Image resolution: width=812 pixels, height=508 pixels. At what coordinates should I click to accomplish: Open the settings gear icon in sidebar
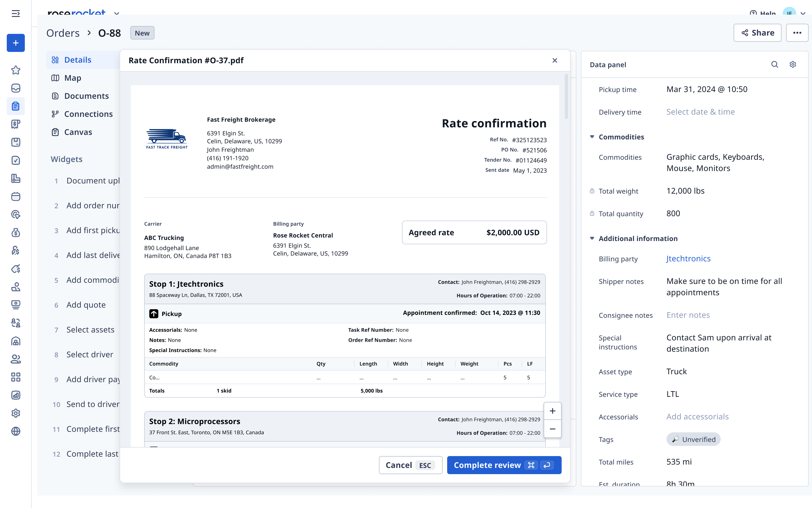point(16,413)
